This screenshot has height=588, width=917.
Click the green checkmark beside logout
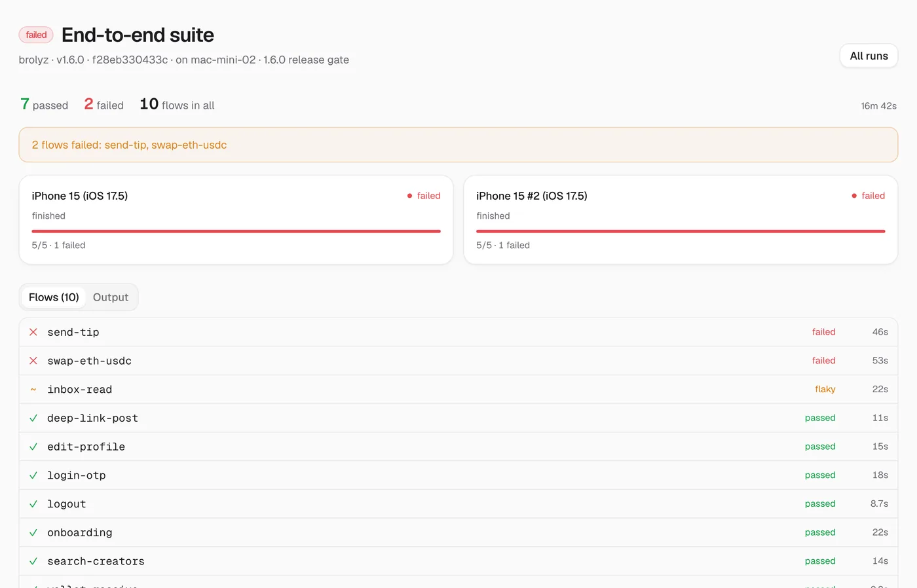tap(33, 504)
